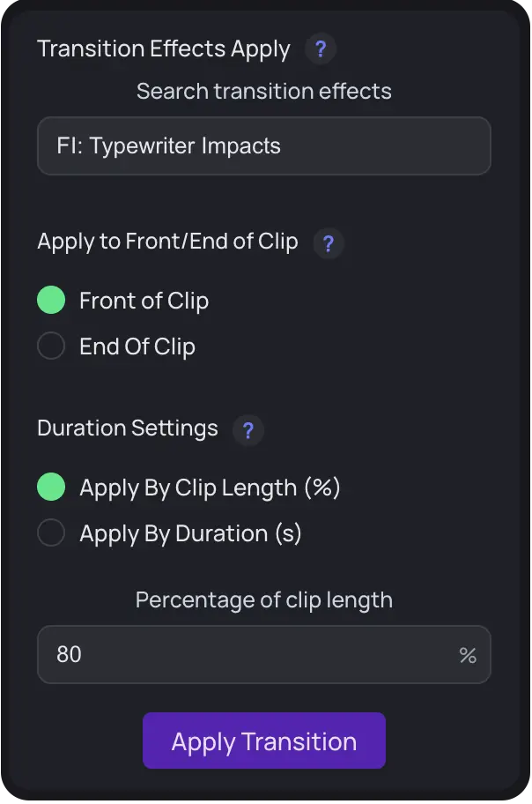532x804 pixels.
Task: Choose Apply By Clip Length (%)
Action: point(51,487)
